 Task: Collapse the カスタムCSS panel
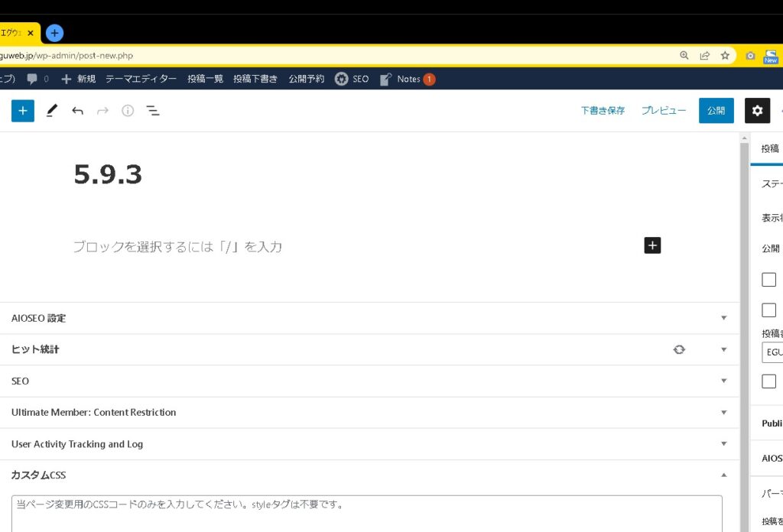click(x=723, y=475)
